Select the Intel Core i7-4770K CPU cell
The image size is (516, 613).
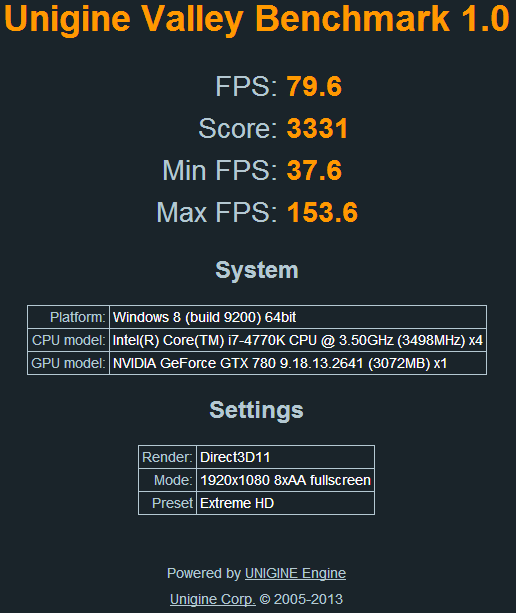point(298,340)
